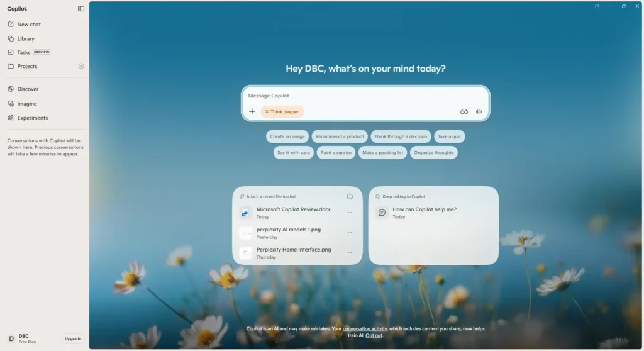Screen dimensions: 644x351
Task: Click the New chat pencil icon
Action: [11, 25]
